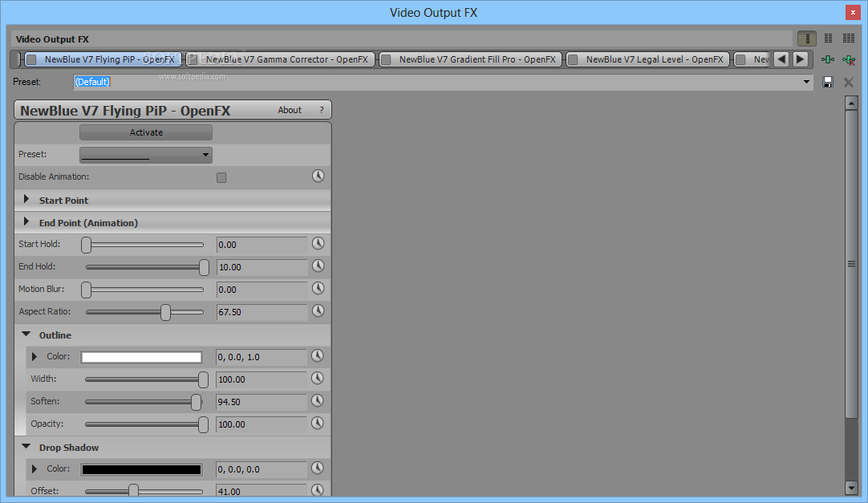Switch to three-column layout view icon
This screenshot has width=868, height=503.
pos(849,39)
